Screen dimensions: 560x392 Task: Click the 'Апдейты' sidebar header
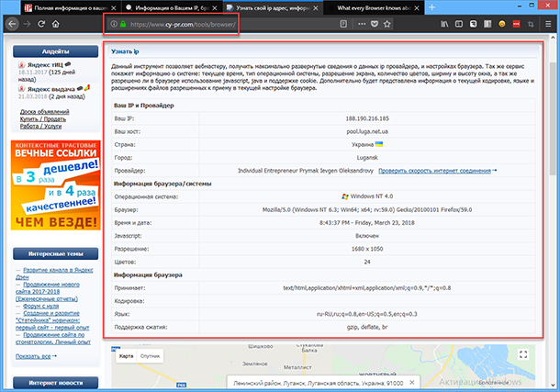[x=56, y=51]
